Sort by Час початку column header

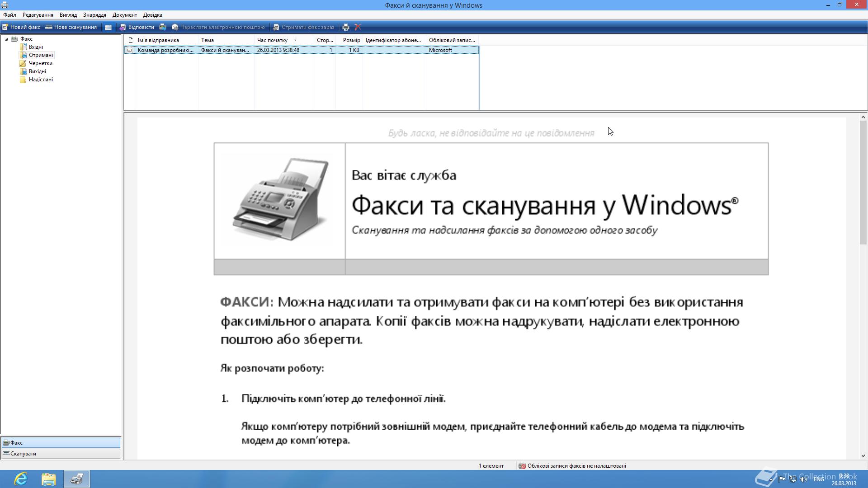pos(283,40)
